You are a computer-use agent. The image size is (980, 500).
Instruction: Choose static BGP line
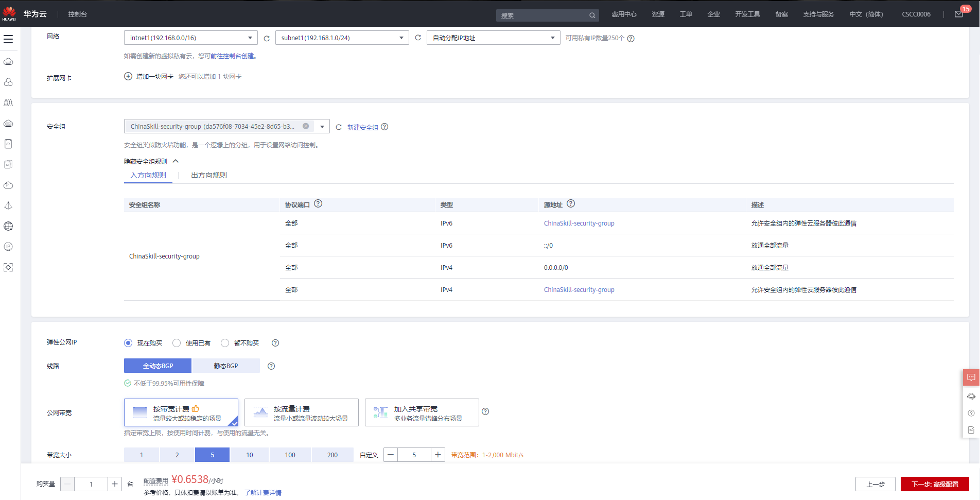coord(226,366)
